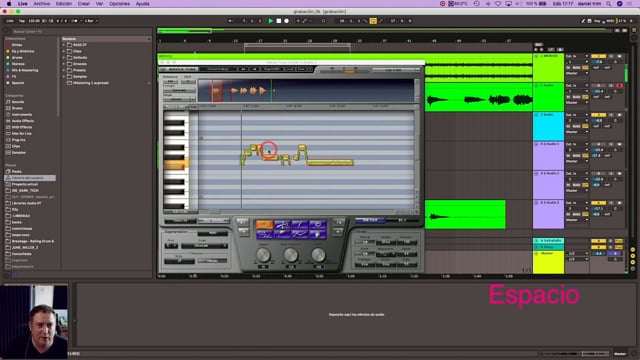Open the Drums category in the browser
Viewport: 640px width, 360px height.
pyautogui.click(x=17, y=108)
